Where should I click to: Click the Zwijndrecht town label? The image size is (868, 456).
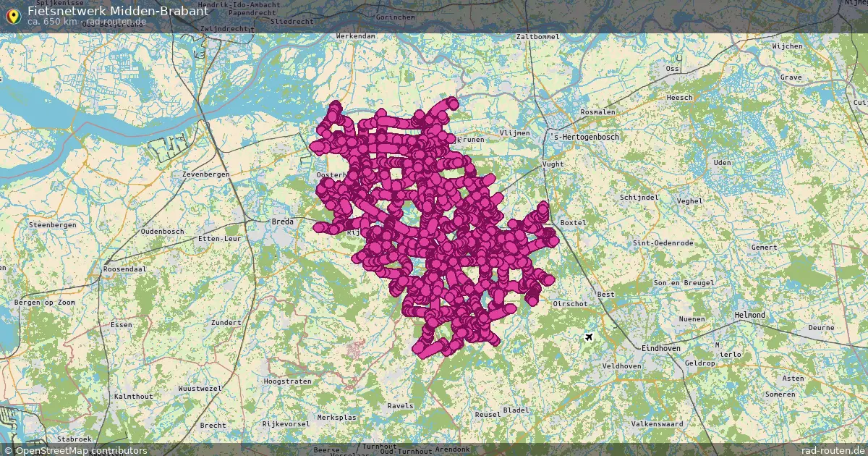(x=226, y=28)
